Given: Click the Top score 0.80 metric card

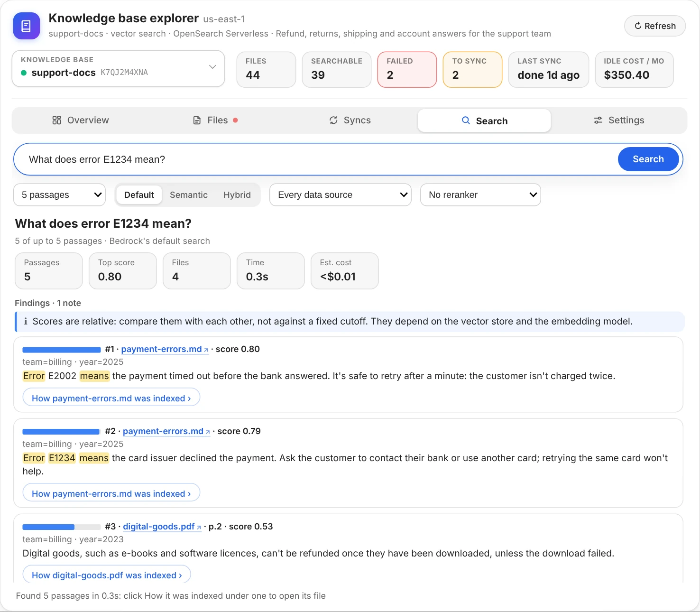Looking at the screenshot, I should (x=123, y=271).
